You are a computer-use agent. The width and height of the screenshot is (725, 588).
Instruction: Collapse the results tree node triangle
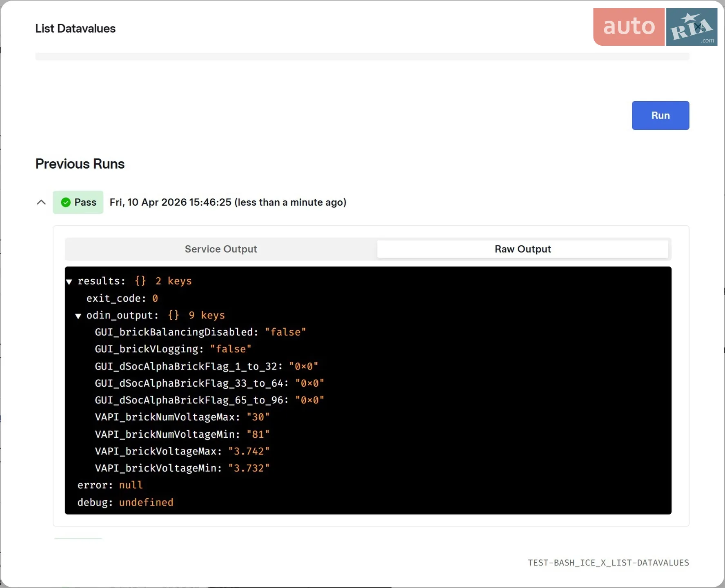(69, 281)
